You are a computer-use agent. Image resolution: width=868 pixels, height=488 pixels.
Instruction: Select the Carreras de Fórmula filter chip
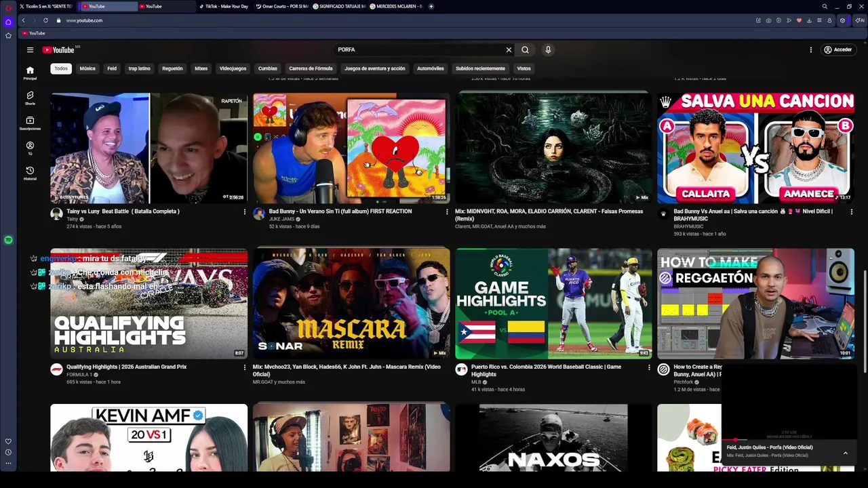tap(311, 68)
